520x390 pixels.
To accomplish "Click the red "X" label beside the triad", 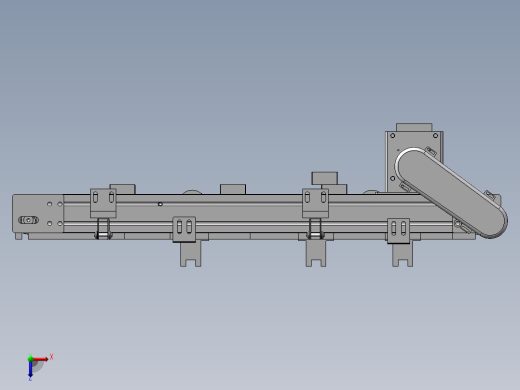I will click(x=51, y=357).
